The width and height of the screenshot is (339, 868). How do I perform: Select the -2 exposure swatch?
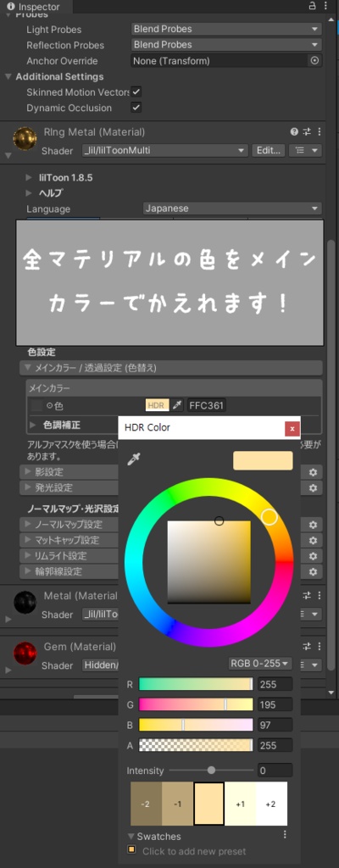pos(146,804)
